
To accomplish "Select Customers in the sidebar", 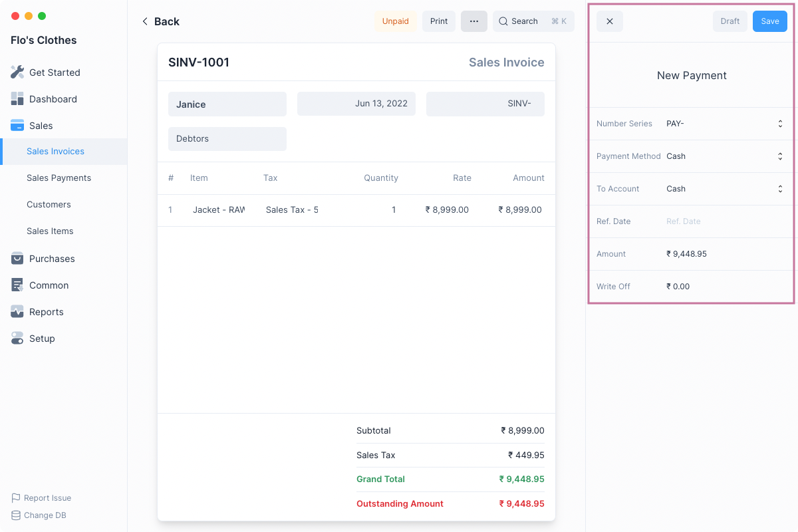I will tap(49, 205).
